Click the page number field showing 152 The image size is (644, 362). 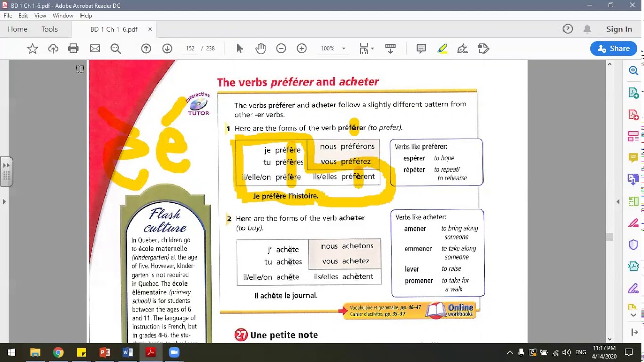pyautogui.click(x=190, y=49)
